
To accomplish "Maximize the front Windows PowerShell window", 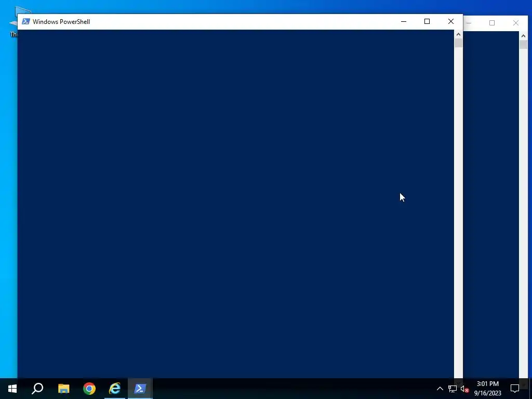I will pyautogui.click(x=427, y=21).
